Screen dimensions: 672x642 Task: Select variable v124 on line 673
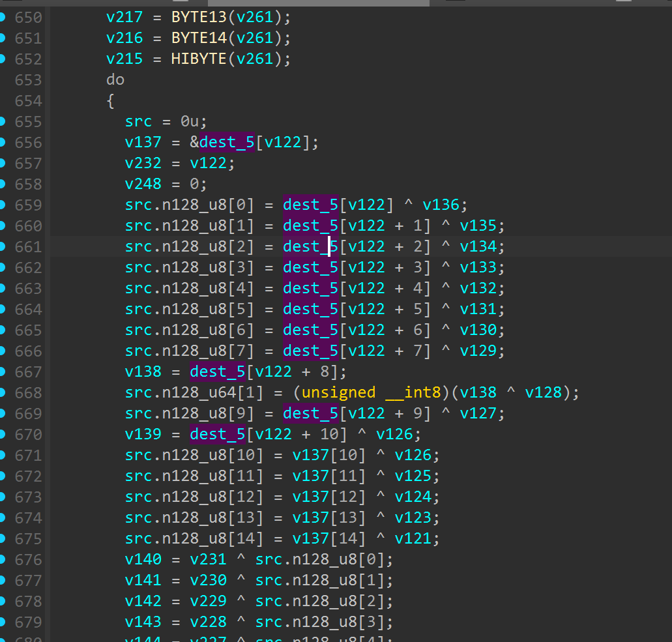(x=413, y=497)
